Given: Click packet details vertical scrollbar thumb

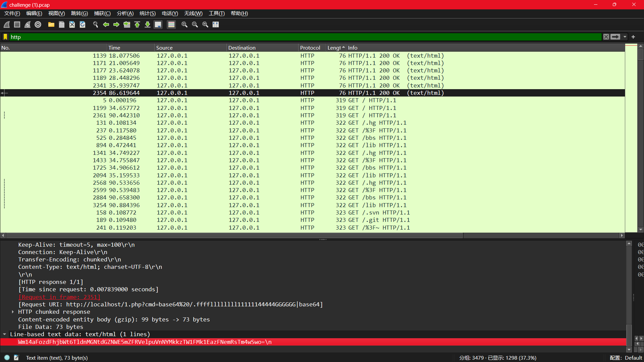Looking at the screenshot, I should click(x=629, y=336).
